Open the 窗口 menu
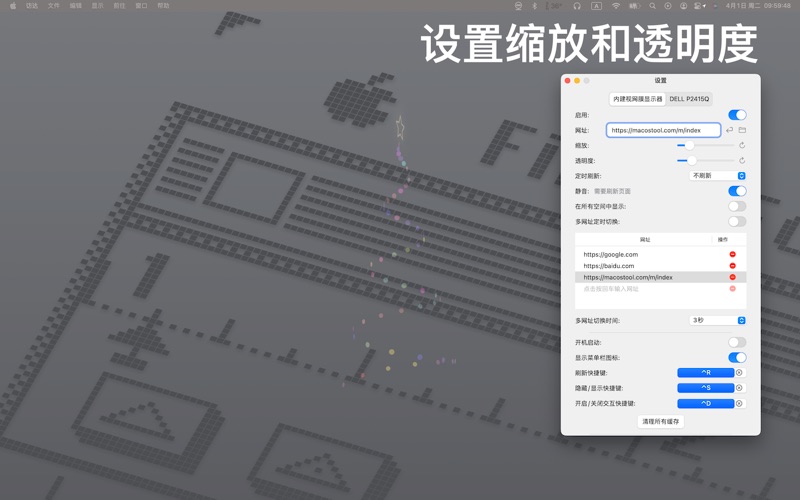 (x=141, y=6)
